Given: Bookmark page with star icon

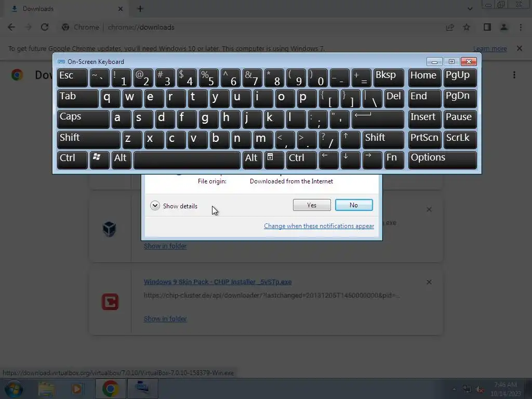Looking at the screenshot, I should pos(467,27).
